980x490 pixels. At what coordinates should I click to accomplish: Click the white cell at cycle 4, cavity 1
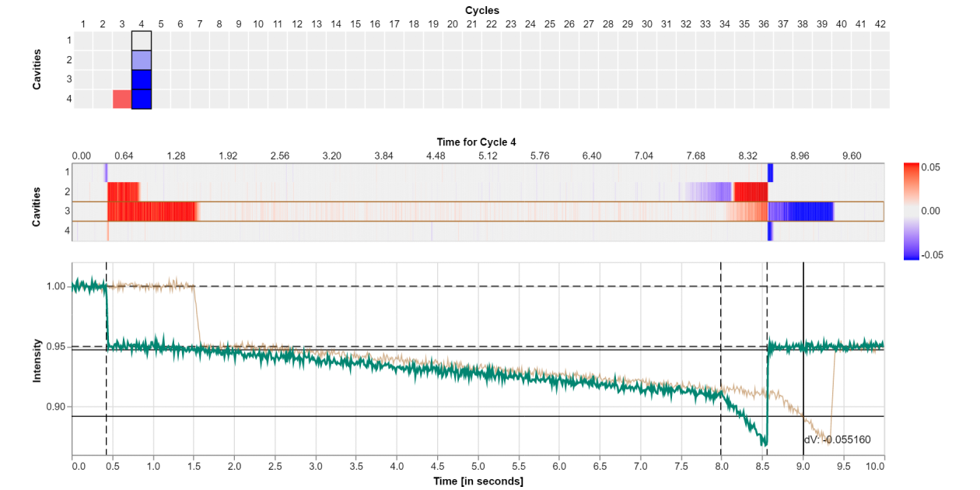(142, 40)
